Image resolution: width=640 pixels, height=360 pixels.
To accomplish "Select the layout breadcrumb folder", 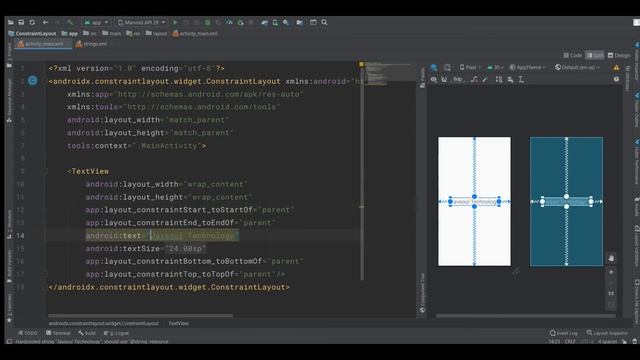I will tap(157, 33).
